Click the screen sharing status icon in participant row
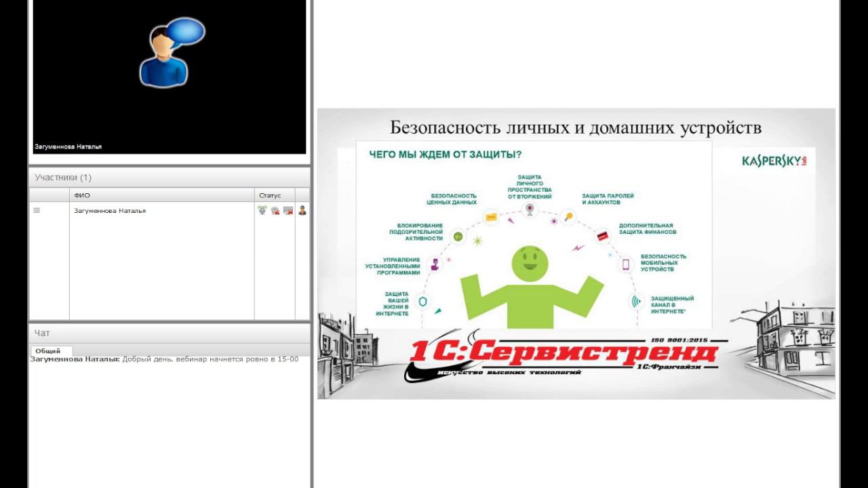The image size is (868, 488). 288,211
